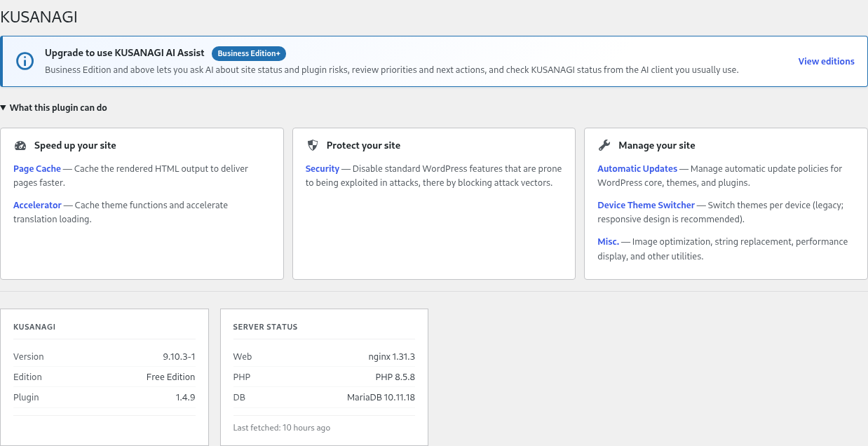Click the Free Edition value
This screenshot has width=868, height=446.
click(170, 377)
